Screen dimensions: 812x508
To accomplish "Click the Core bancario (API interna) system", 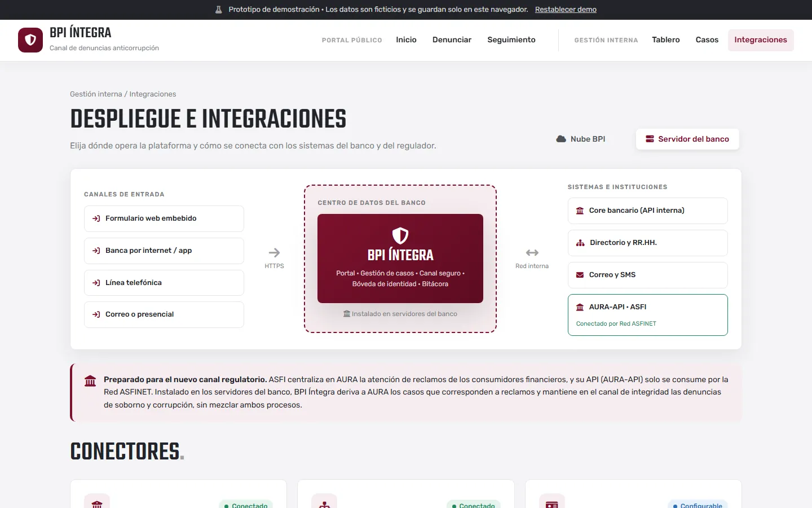I will (x=648, y=211).
